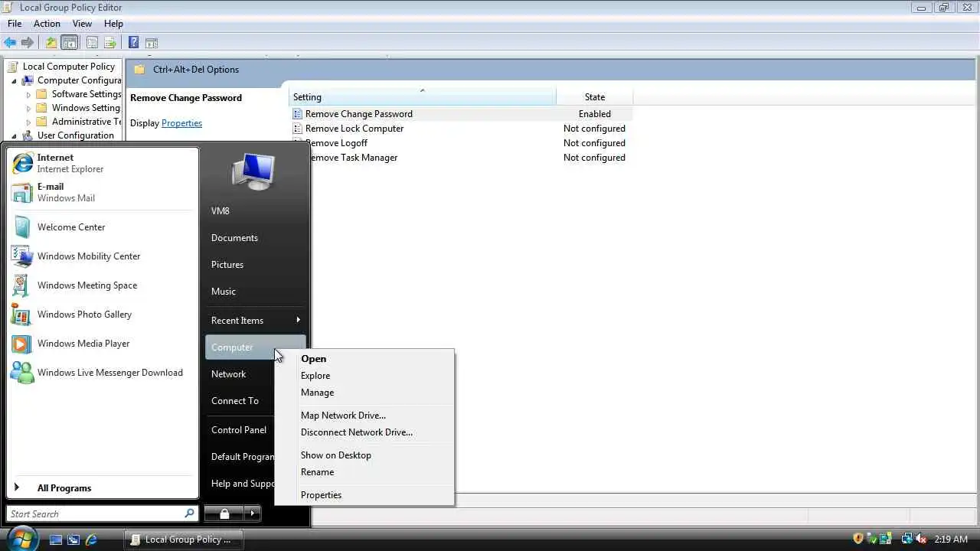This screenshot has height=551, width=980.
Task: Sort by the Setting column header
Action: point(423,97)
